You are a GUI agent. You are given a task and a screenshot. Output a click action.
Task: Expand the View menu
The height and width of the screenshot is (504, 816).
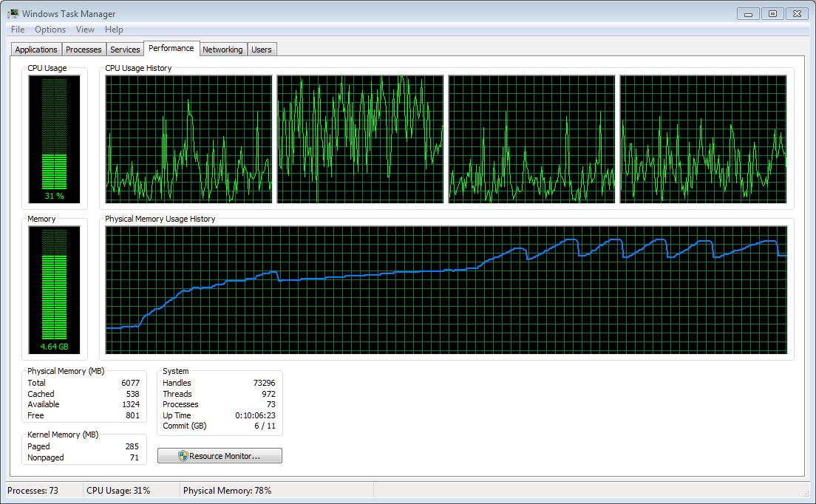coord(85,30)
